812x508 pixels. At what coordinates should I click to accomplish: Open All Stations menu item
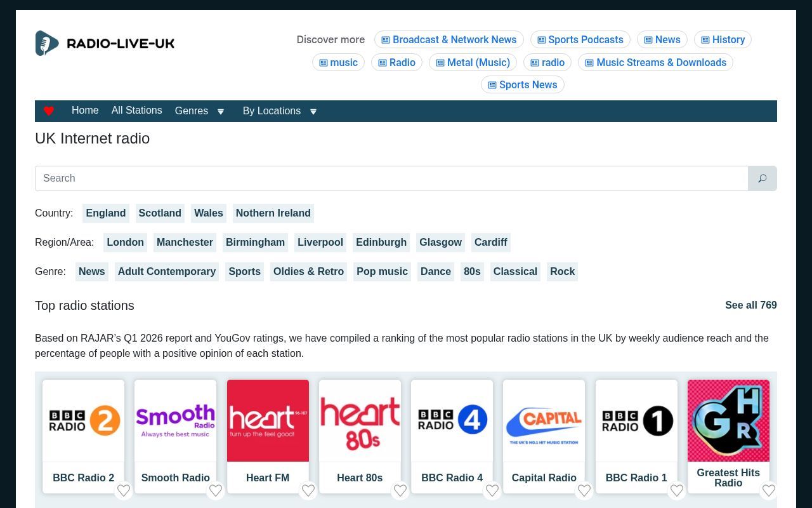pyautogui.click(x=137, y=110)
